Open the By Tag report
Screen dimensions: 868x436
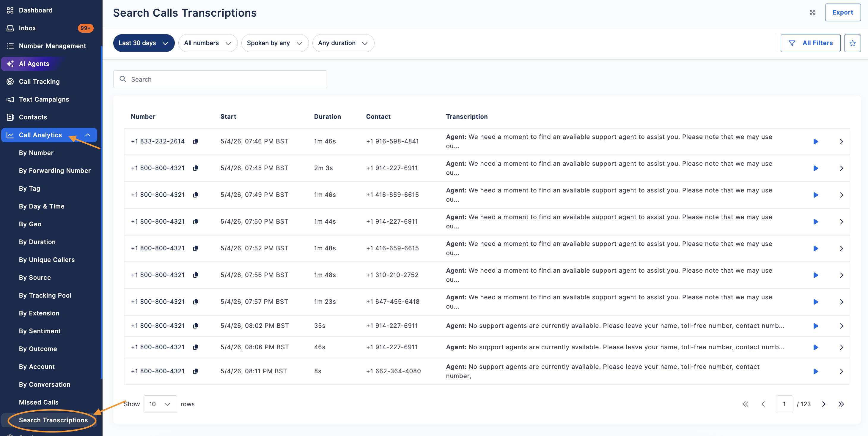[29, 189]
